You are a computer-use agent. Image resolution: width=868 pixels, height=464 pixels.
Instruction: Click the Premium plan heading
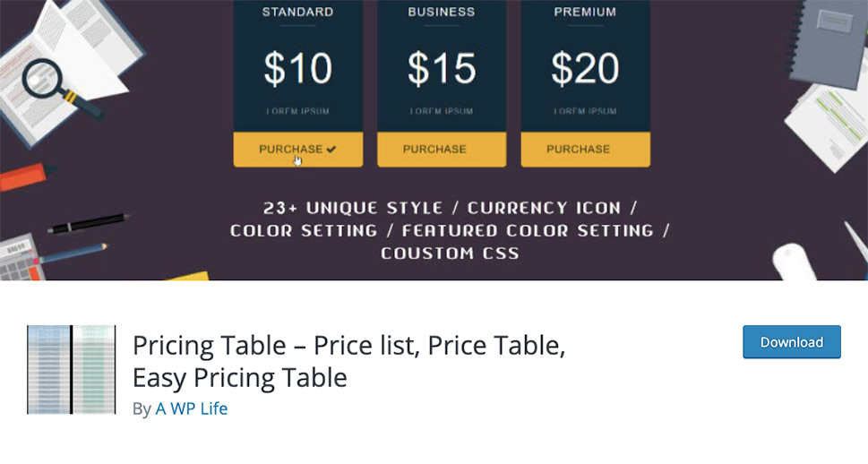pos(585,13)
